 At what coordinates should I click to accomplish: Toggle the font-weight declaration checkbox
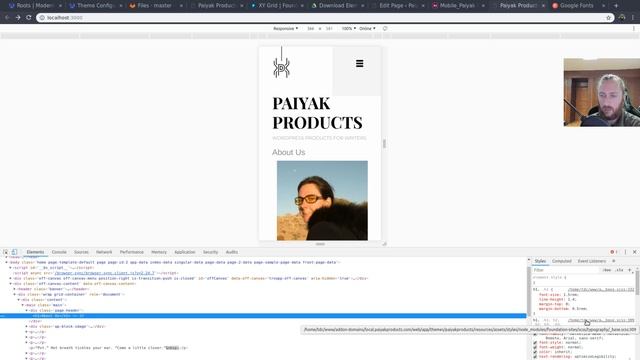pyautogui.click(x=535, y=347)
